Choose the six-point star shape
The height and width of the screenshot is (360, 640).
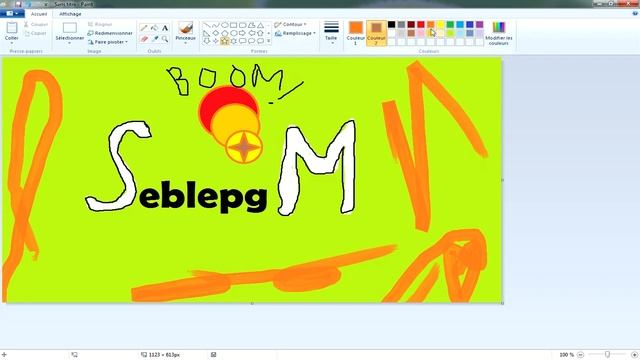(x=233, y=41)
